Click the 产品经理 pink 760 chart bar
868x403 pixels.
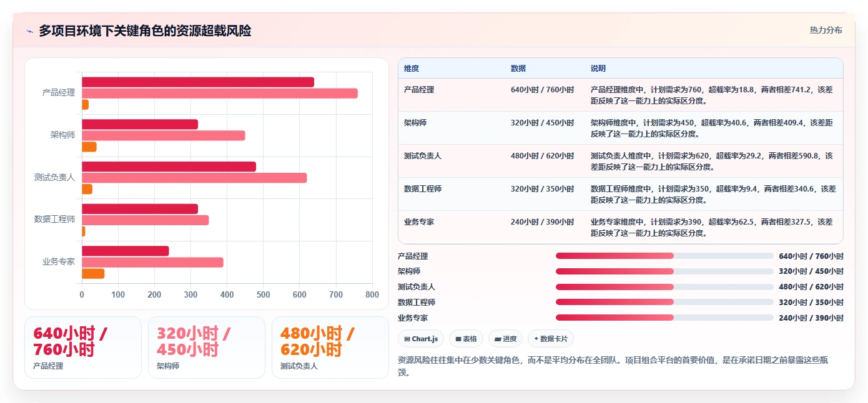tap(220, 93)
